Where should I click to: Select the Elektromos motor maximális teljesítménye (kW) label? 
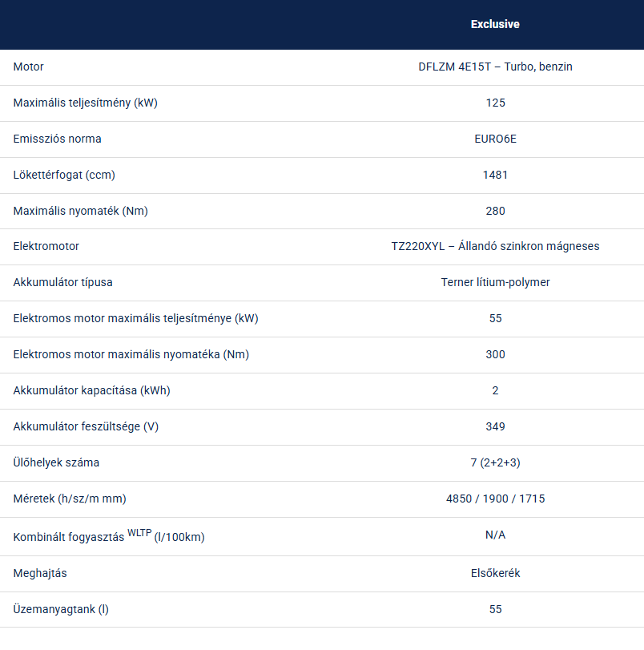pos(136,318)
